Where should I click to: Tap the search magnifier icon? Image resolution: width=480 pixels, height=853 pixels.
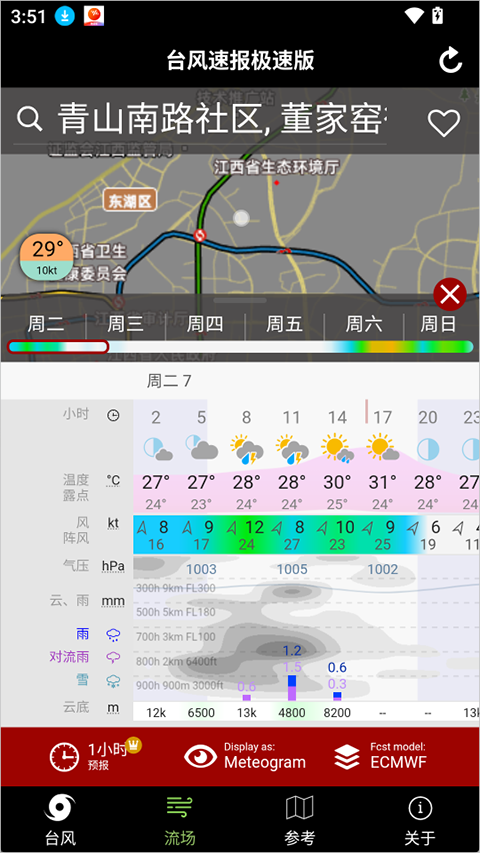click(29, 119)
